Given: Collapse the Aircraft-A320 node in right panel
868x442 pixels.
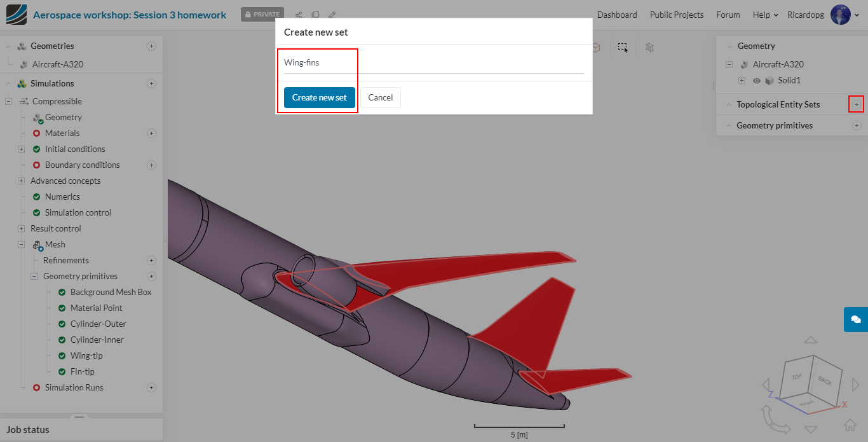Looking at the screenshot, I should [729, 64].
